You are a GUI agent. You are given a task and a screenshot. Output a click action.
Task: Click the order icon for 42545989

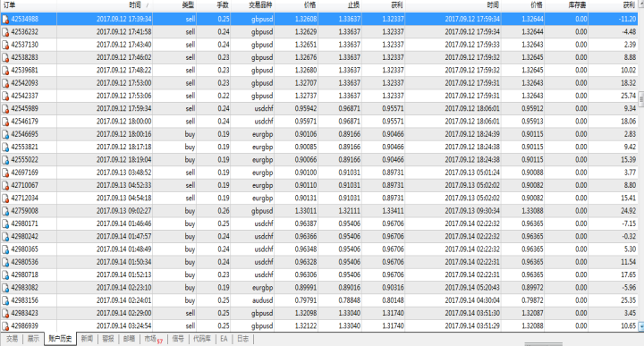[x=5, y=109]
